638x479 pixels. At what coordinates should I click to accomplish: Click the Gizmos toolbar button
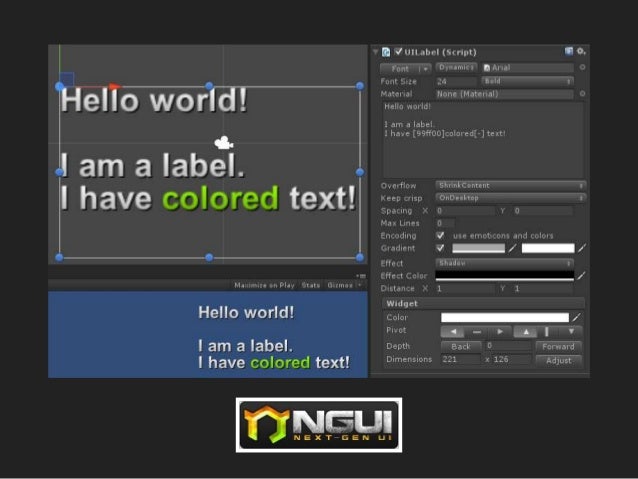coord(340,285)
